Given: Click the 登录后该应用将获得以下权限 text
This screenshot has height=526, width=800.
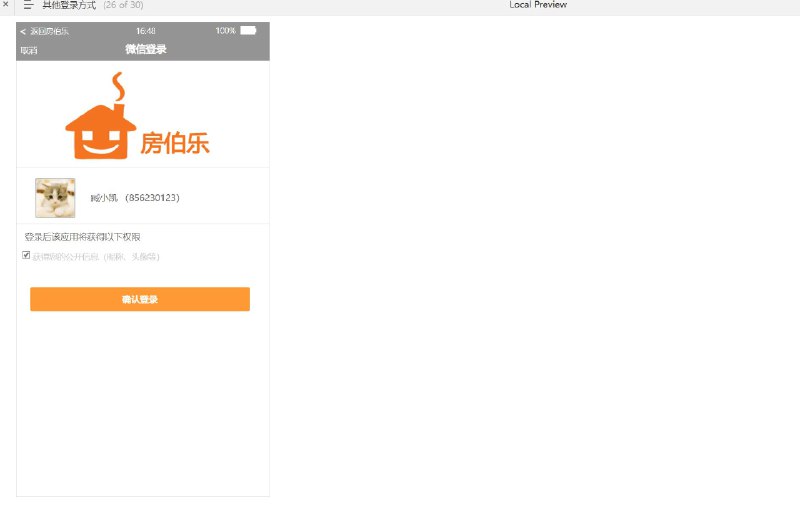Looking at the screenshot, I should tap(82, 237).
